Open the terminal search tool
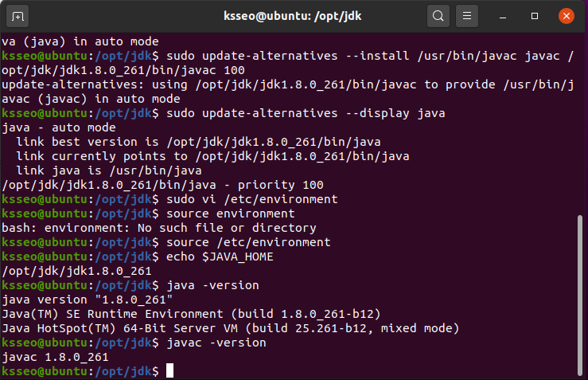The image size is (588, 380). click(438, 16)
